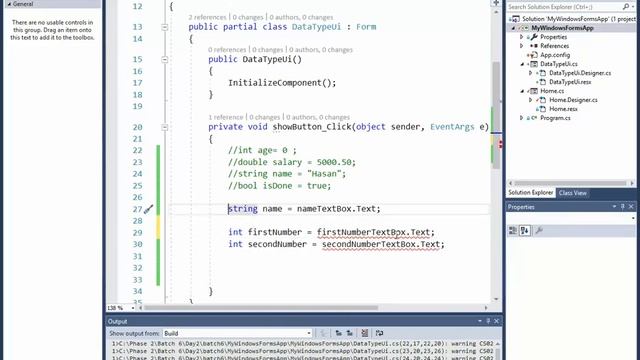Click 'EventArgs' type on line 20

452,127
